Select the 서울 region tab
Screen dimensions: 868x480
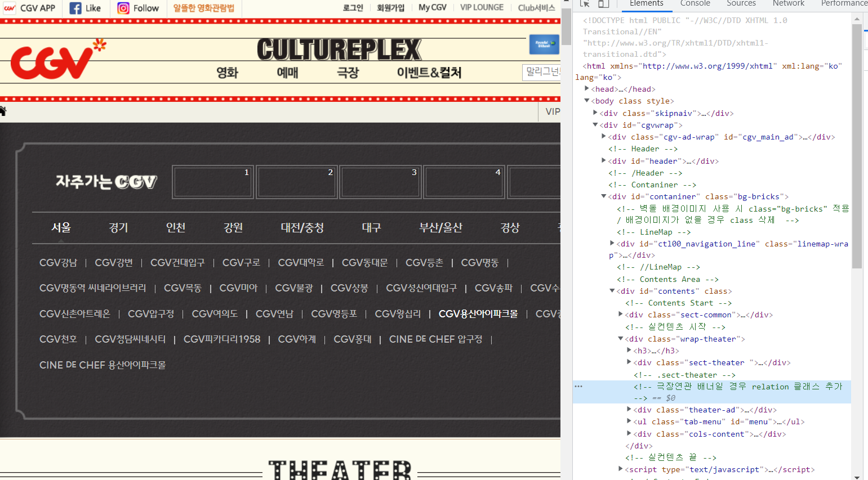[x=61, y=227]
